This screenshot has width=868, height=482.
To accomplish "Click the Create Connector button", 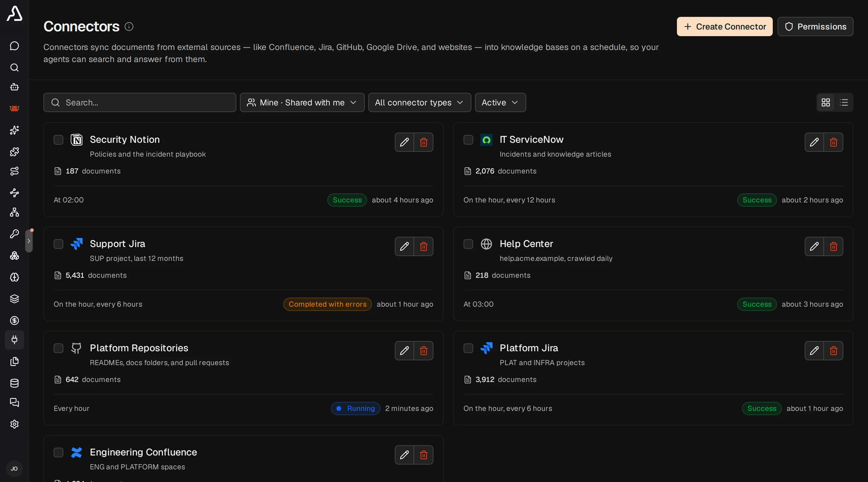I will click(725, 27).
